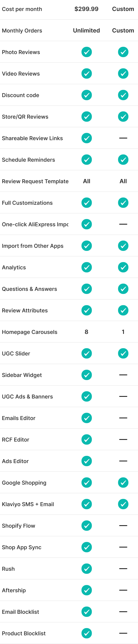Click Aftership dash in Custom column
Image resolution: width=138 pixels, height=644 pixels.
(x=123, y=590)
